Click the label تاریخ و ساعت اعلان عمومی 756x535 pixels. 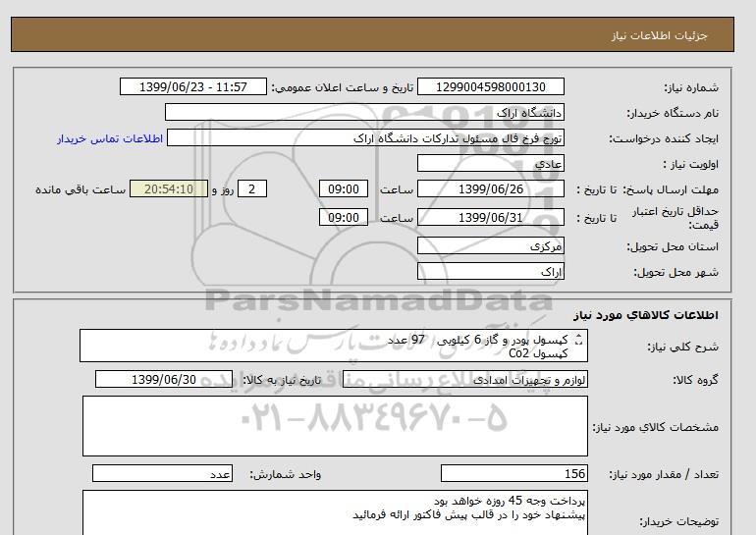point(343,87)
